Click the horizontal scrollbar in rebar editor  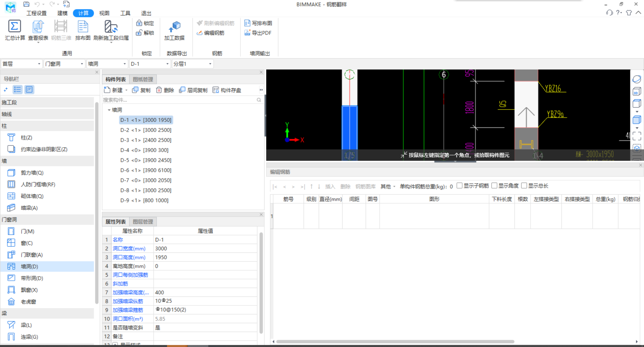coord(395,342)
